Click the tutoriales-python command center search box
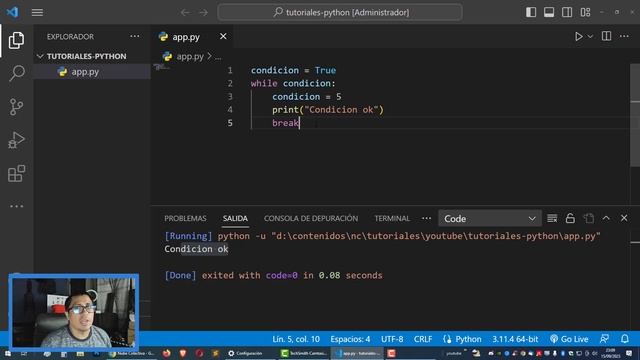The height and width of the screenshot is (360, 640). [340, 12]
